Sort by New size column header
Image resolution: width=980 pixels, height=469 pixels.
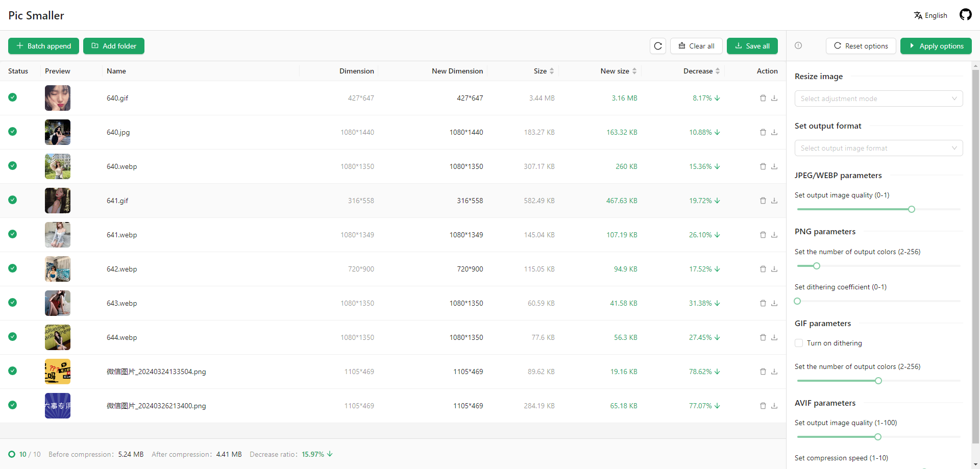coord(618,71)
